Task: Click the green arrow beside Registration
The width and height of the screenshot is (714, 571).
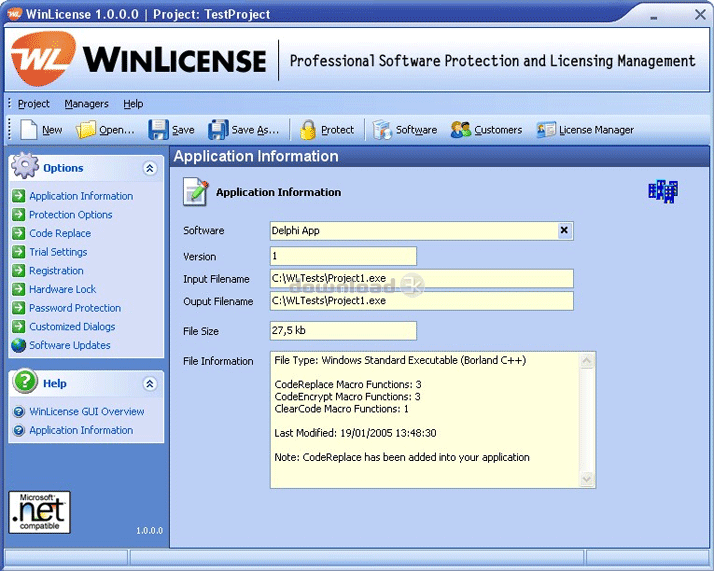Action: point(19,270)
